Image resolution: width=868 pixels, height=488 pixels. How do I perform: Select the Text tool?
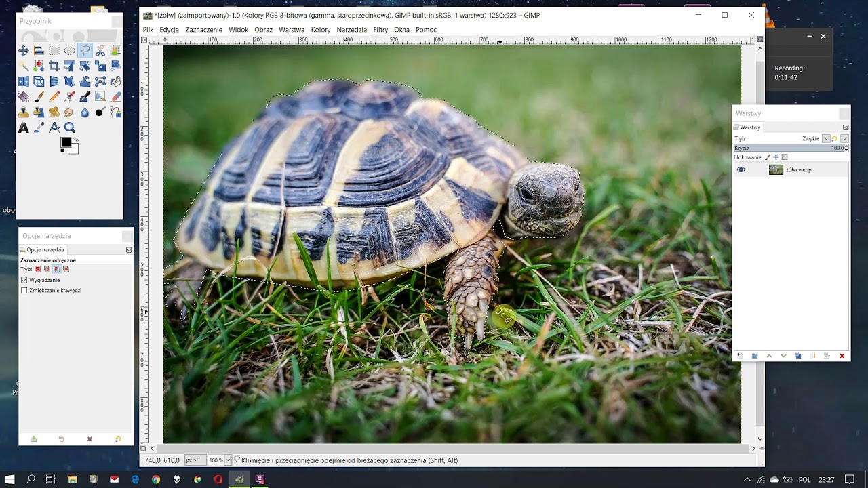[x=24, y=127]
